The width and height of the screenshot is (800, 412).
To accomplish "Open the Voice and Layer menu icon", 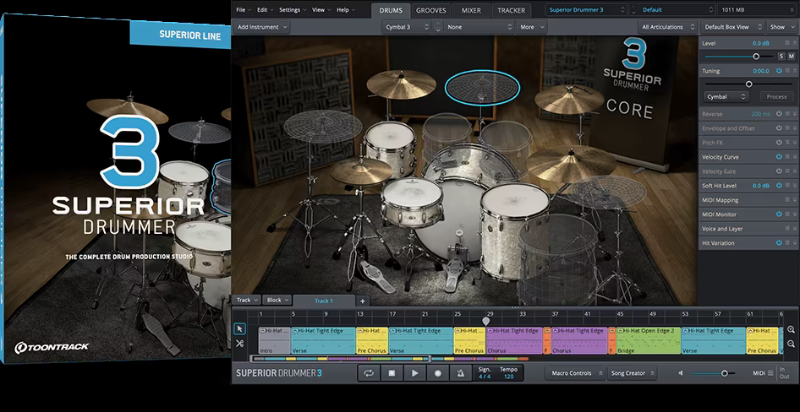I will (x=787, y=228).
